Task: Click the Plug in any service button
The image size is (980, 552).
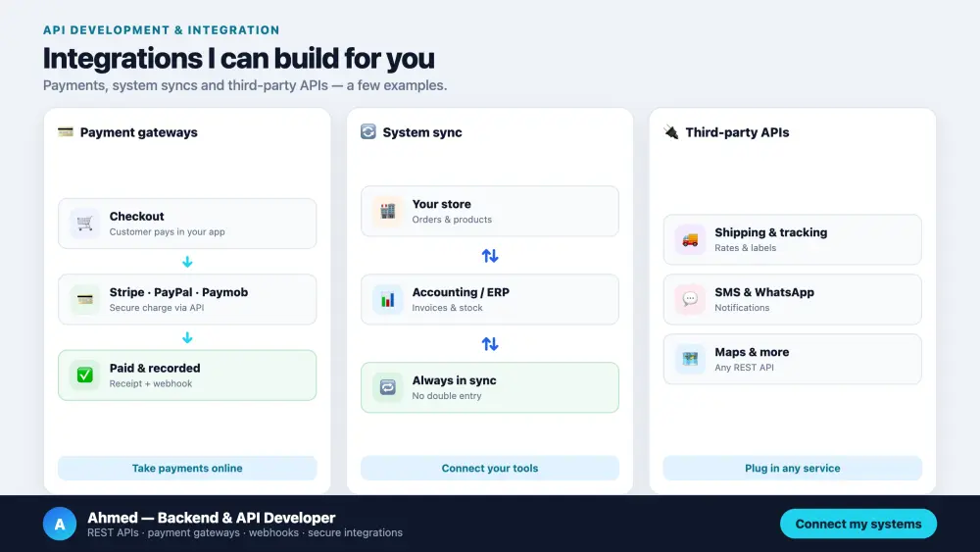Action: click(x=793, y=469)
